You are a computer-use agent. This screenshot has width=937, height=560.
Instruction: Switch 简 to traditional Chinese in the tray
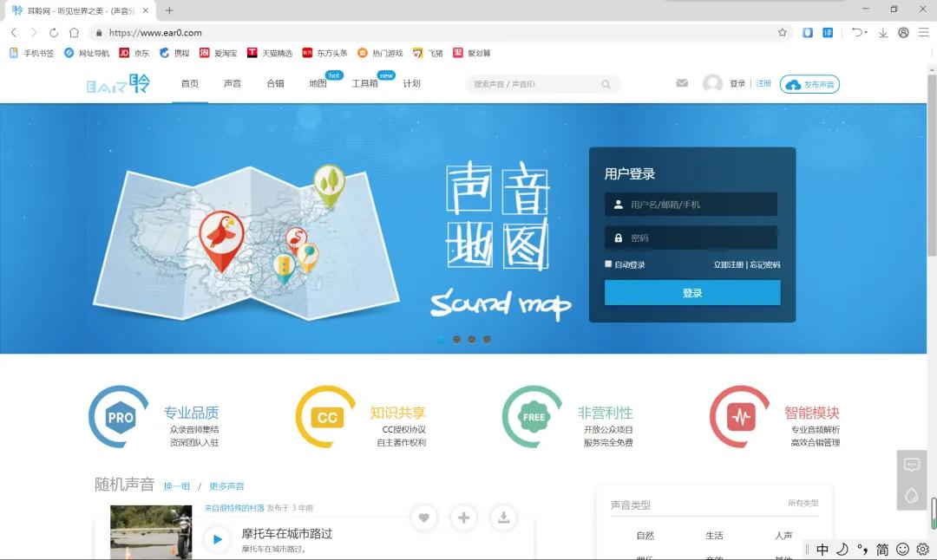click(x=882, y=550)
